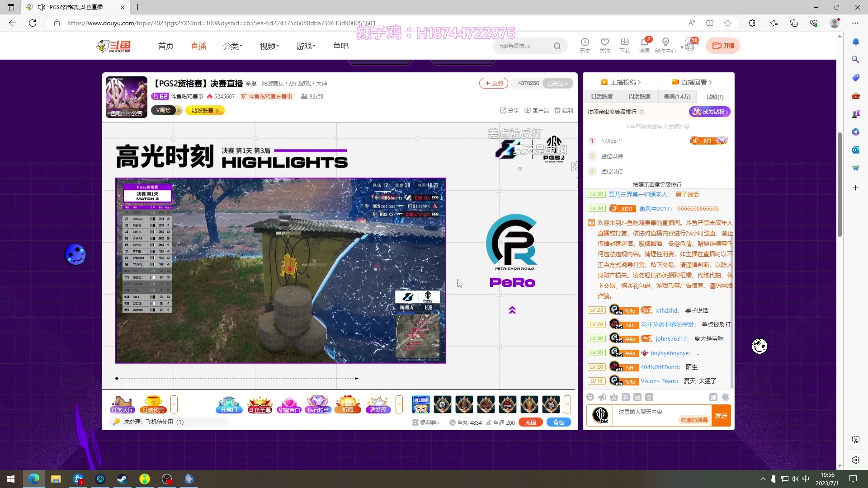This screenshot has height=488, width=868.
Task: Click the 令 command icon in chat
Action: [x=649, y=397]
